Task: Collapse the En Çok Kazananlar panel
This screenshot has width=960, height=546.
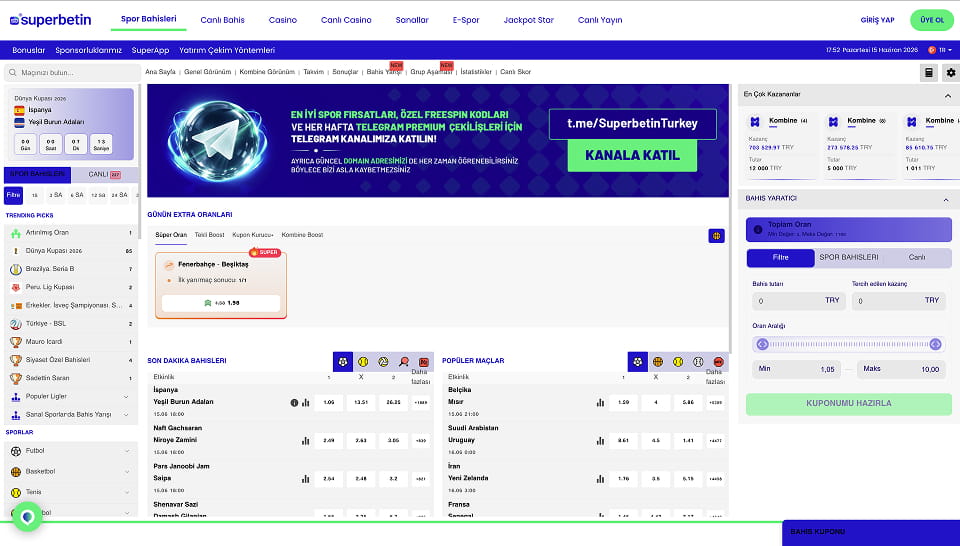Action: (x=948, y=95)
